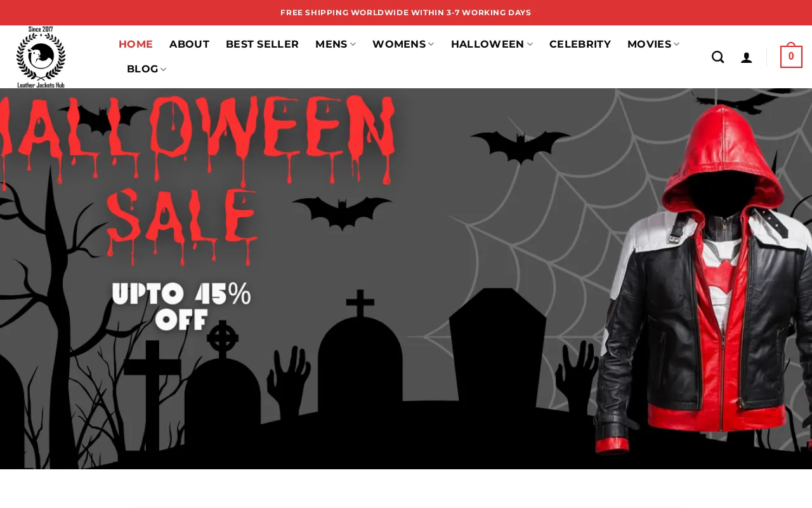Select the MENS menu label
Image resolution: width=812 pixels, height=508 pixels.
(x=331, y=44)
